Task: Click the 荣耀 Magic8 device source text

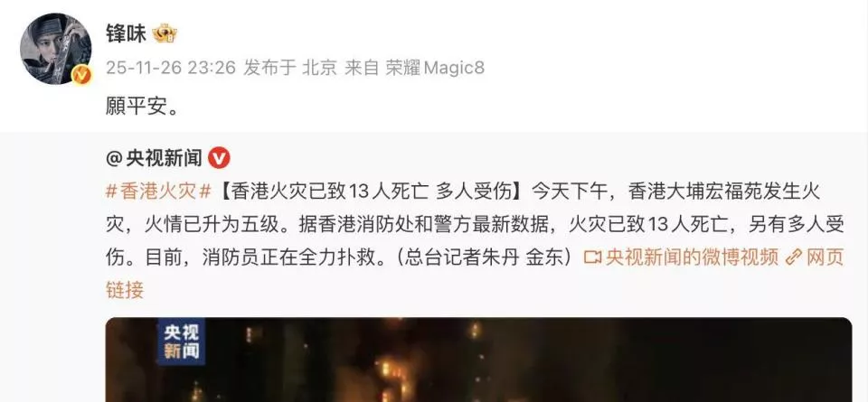Action: 435,68
